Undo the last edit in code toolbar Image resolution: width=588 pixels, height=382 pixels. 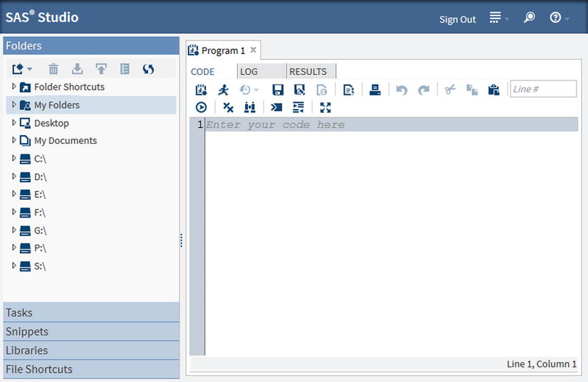(401, 90)
